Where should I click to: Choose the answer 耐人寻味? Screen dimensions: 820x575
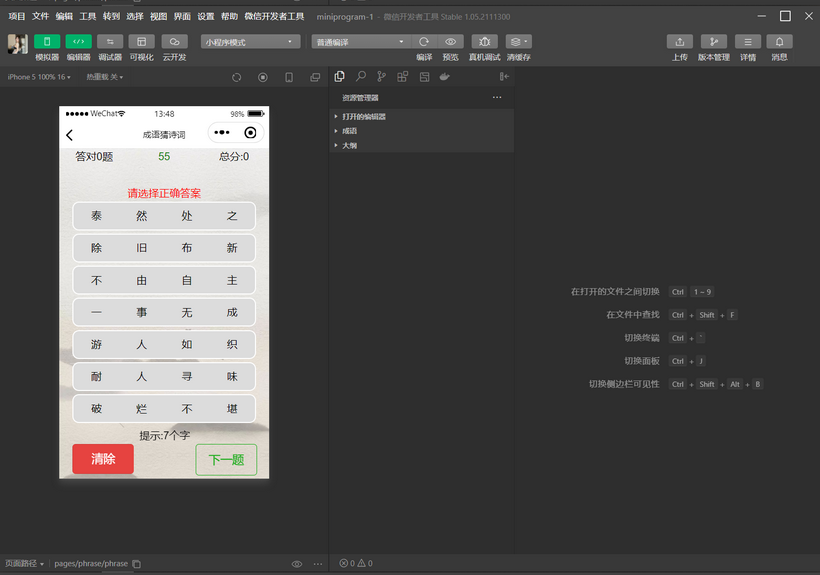(164, 376)
